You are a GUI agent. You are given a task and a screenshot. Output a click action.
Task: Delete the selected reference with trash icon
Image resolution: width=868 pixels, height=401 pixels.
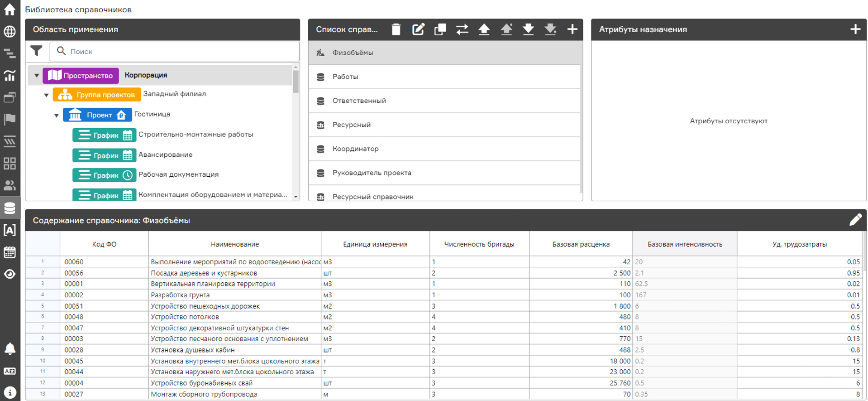[x=396, y=29]
